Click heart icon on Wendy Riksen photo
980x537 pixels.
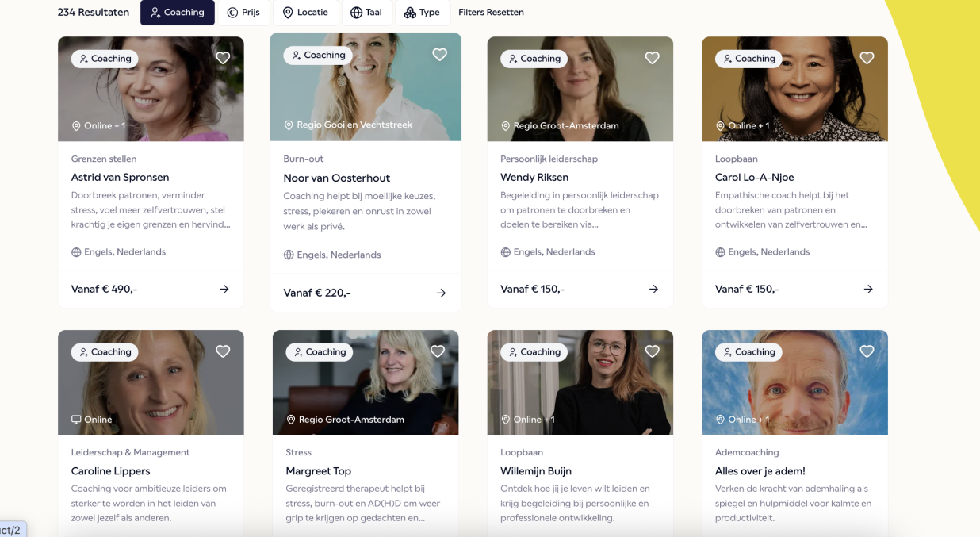click(x=652, y=58)
